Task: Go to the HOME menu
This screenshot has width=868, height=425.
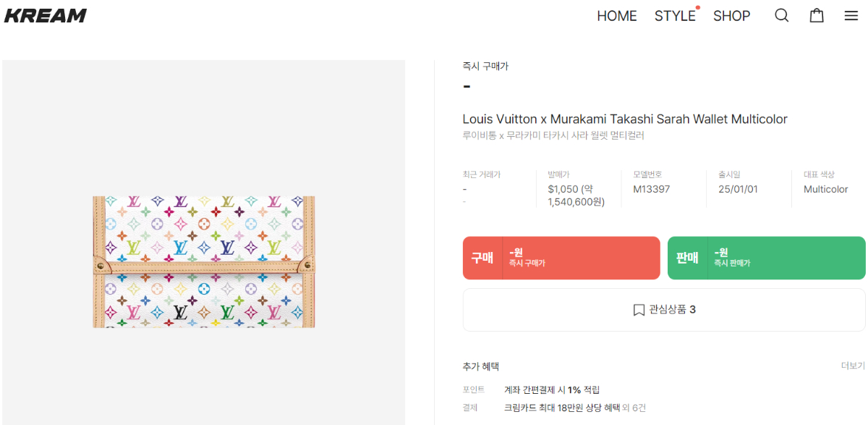Action: click(616, 16)
